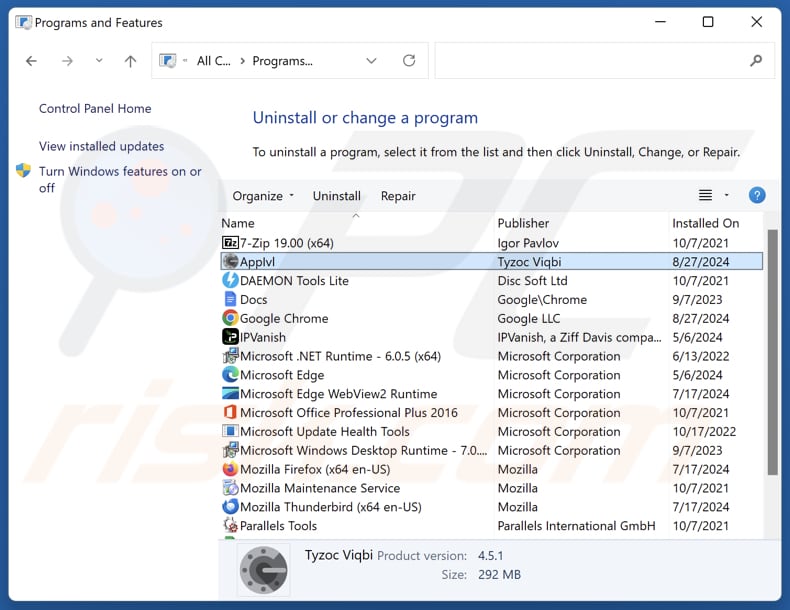
Task: Select the Google Chrome entry text
Action: coord(284,318)
